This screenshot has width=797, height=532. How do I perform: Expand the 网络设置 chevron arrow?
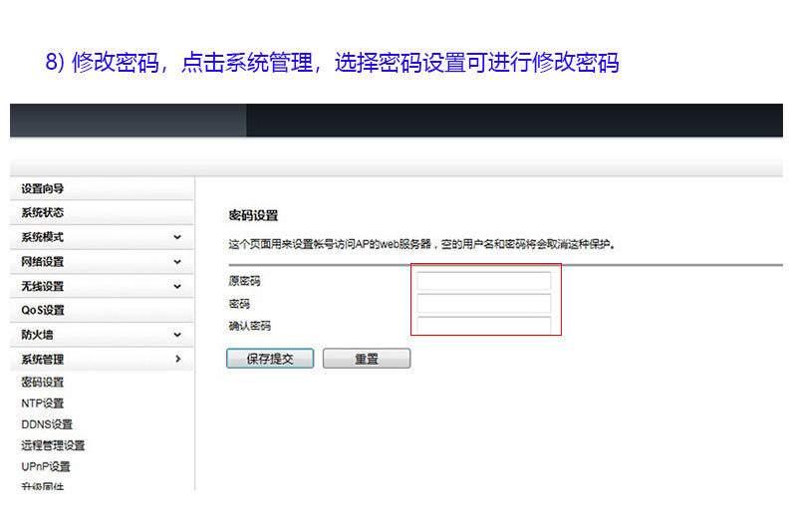[177, 262]
